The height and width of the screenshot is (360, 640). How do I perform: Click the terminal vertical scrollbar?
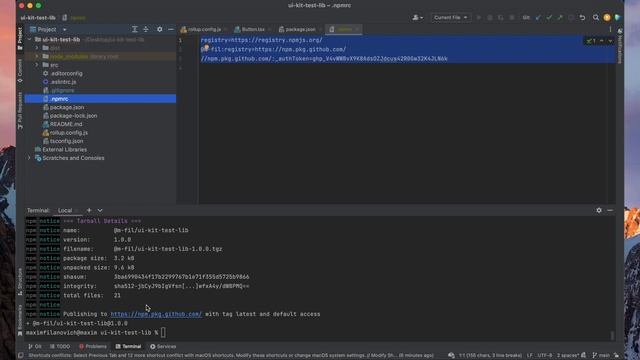point(612,335)
